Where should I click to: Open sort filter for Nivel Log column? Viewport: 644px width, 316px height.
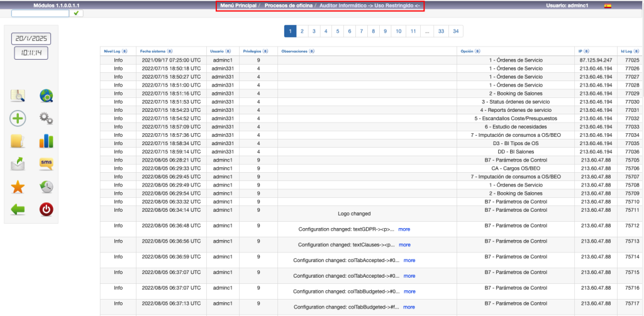tap(125, 51)
